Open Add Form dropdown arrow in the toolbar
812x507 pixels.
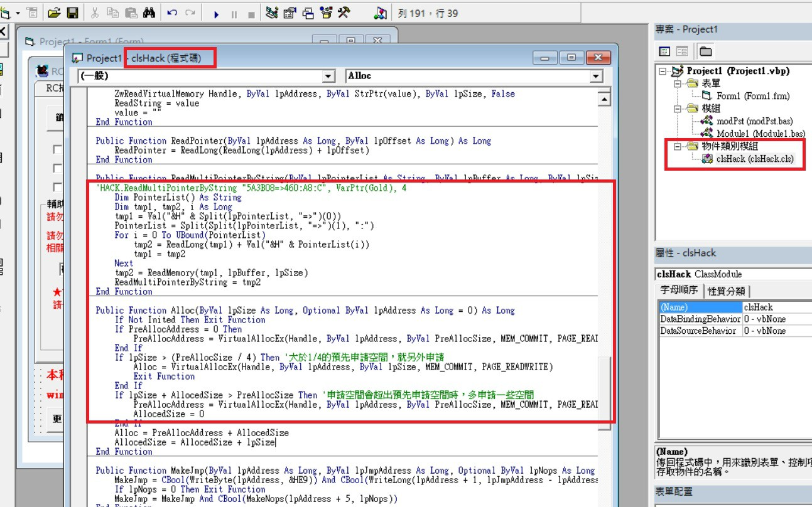(x=18, y=13)
